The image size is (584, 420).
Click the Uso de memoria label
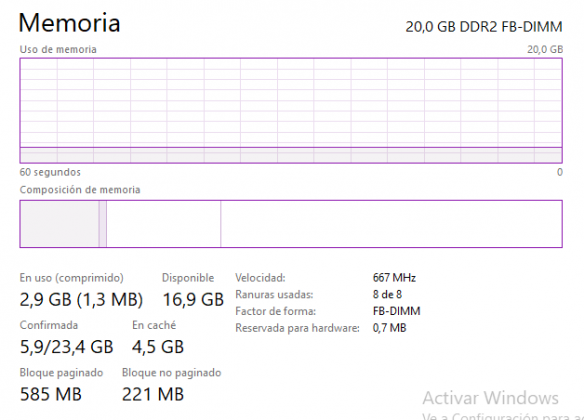pyautogui.click(x=58, y=50)
